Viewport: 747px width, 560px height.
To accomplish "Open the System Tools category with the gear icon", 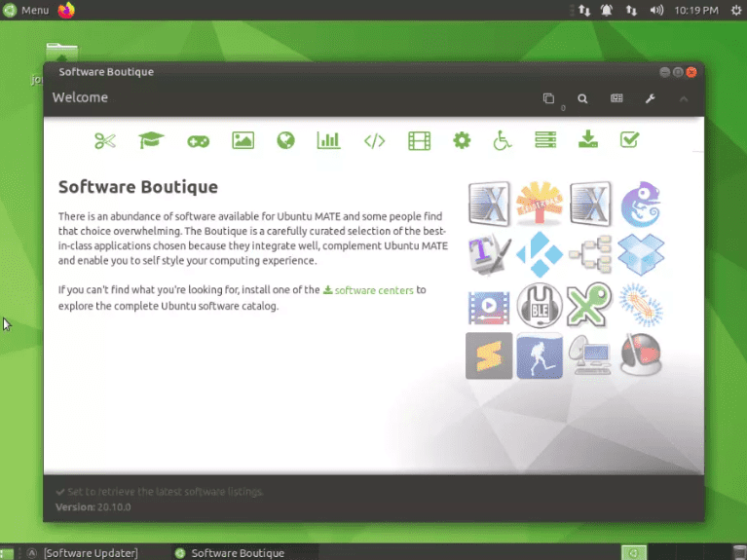I will click(x=462, y=140).
